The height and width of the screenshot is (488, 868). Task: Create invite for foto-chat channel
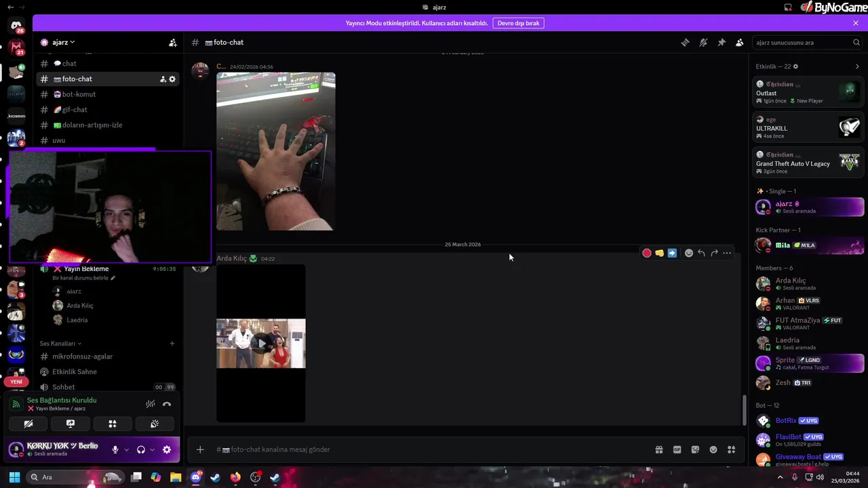coord(163,79)
